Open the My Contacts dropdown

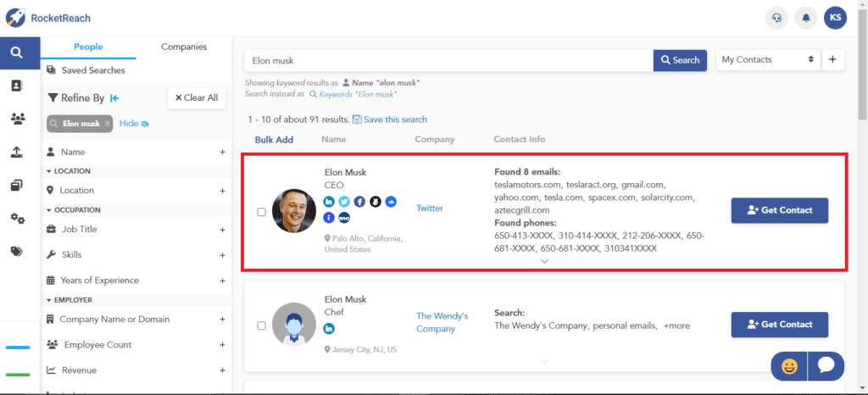click(766, 59)
